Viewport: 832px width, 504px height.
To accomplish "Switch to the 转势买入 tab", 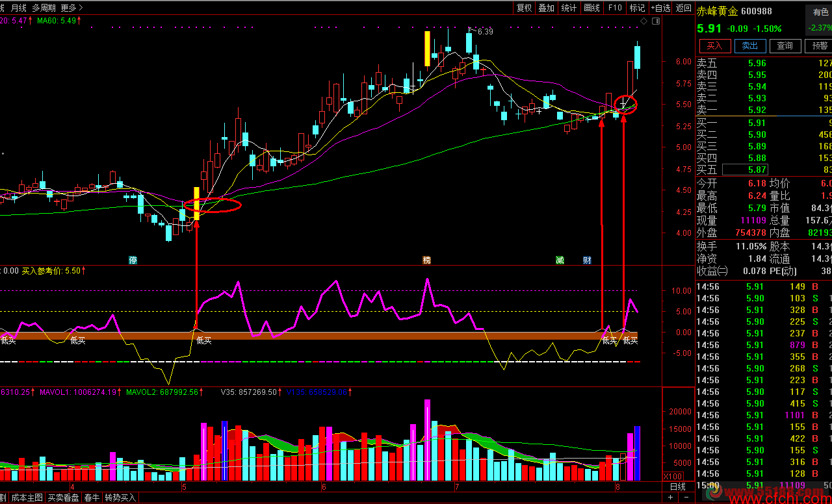I will pos(121,498).
